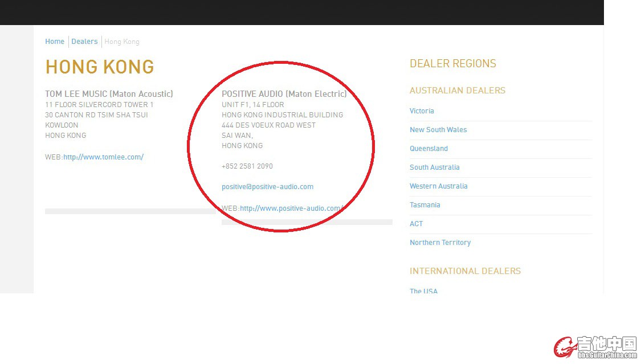Click the HONG KONG INDUSTRIAL BUILDING line
Viewport: 641px width, 364px height.
pos(283,115)
